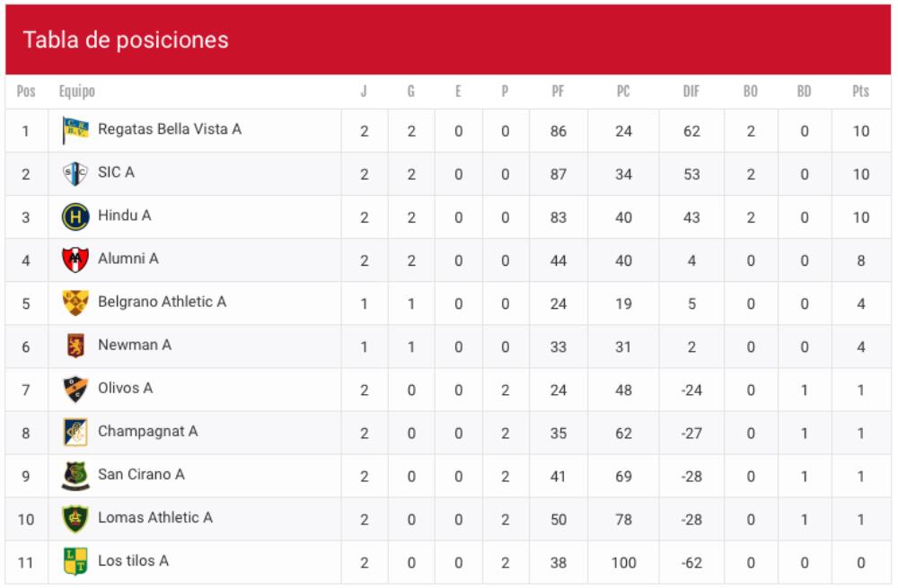
Task: Open the Los tilos A team link
Action: (x=133, y=561)
